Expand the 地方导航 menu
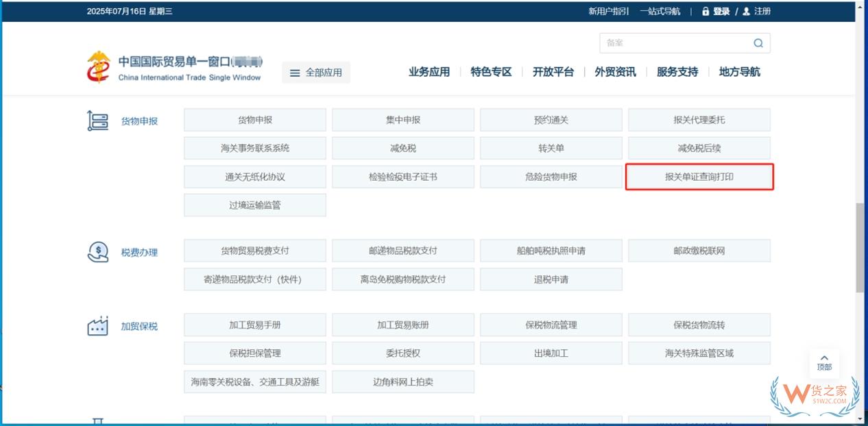The width and height of the screenshot is (868, 426). coord(740,71)
